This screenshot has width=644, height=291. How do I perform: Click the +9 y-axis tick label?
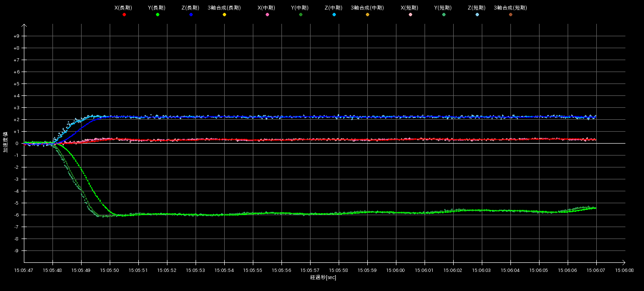tap(17, 36)
